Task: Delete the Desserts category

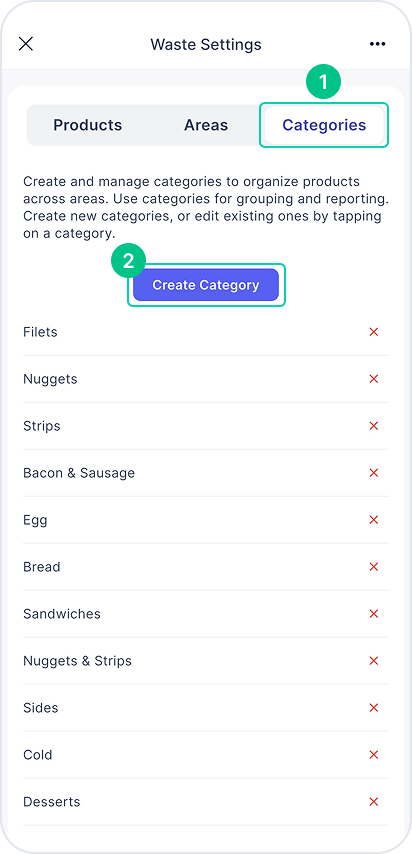Action: (x=374, y=802)
